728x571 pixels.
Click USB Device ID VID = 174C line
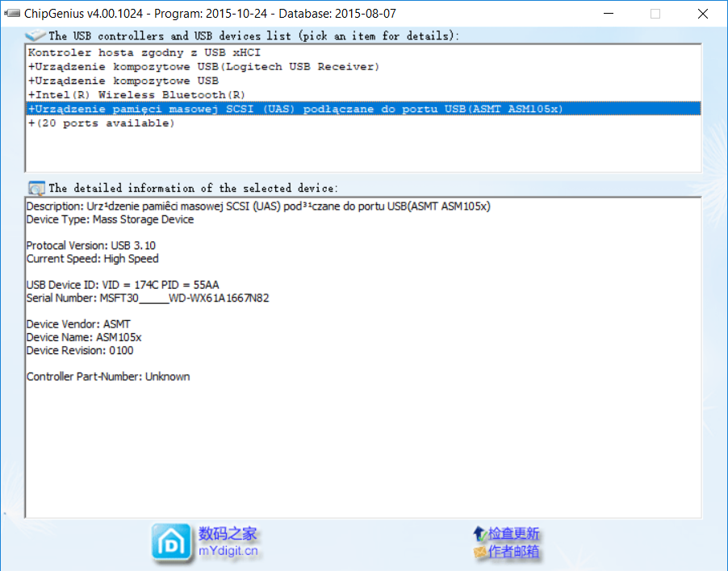coord(123,285)
